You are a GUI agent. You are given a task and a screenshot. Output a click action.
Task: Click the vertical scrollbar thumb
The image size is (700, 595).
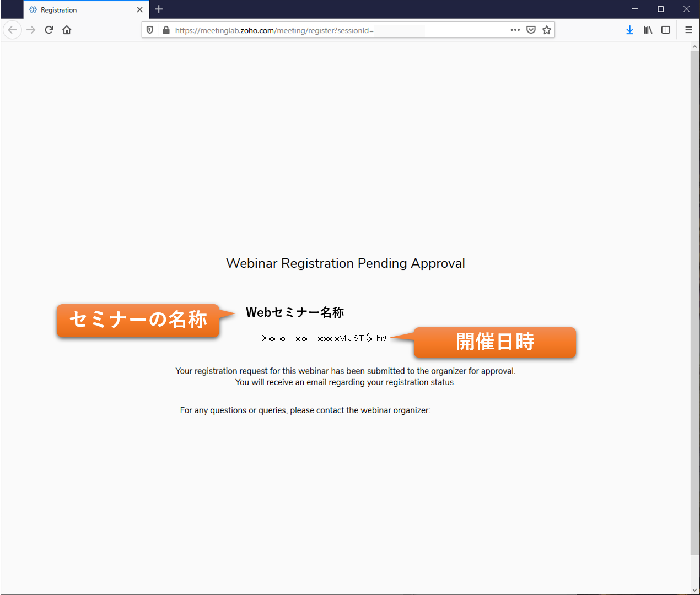[x=694, y=303]
